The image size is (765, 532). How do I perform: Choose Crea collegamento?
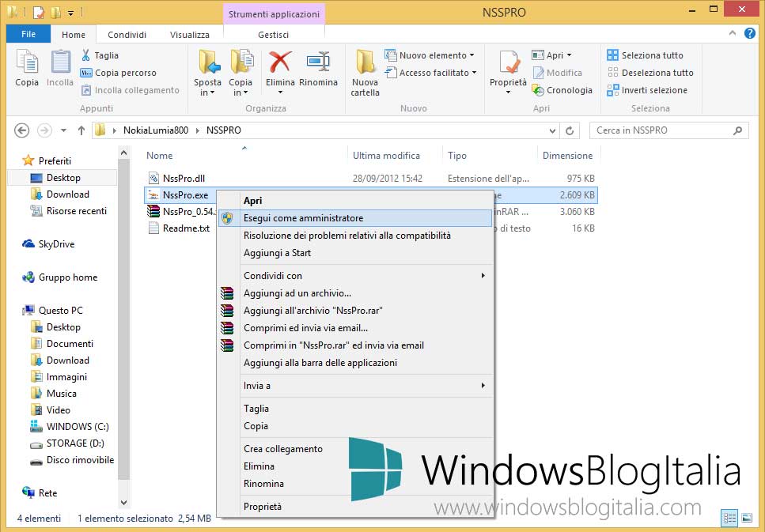[355, 449]
